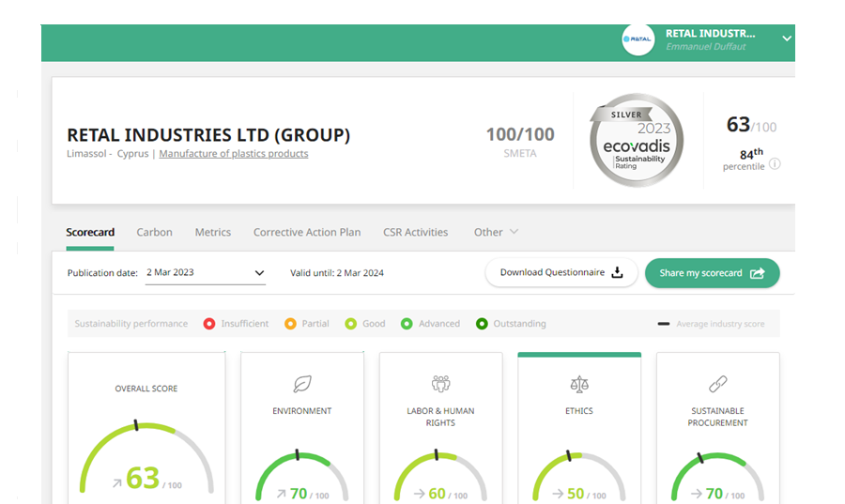Click the Emmanuel Duffaut user name
Image resolution: width=845 pixels, height=504 pixels.
[705, 47]
